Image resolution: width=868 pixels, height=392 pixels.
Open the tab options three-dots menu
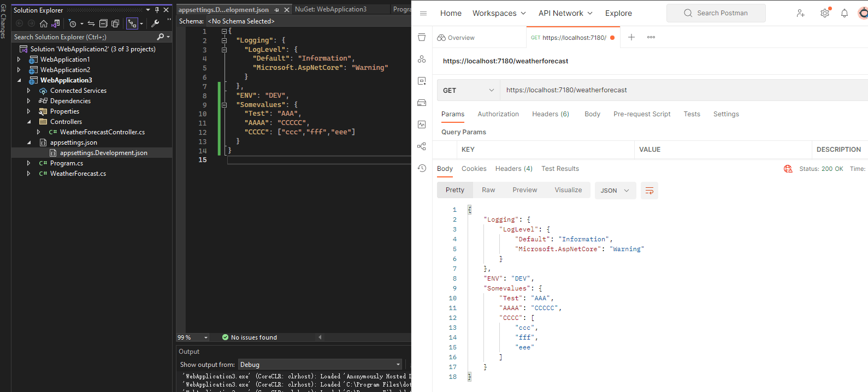(651, 37)
